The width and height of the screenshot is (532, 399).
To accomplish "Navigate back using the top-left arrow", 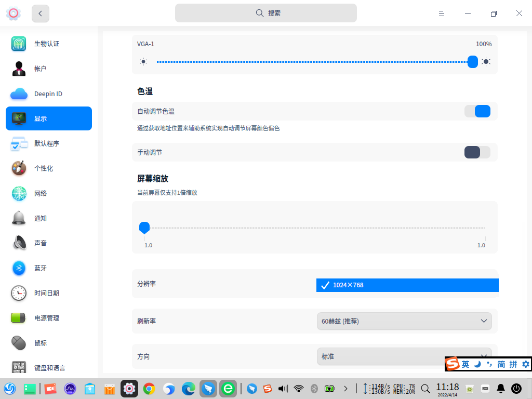I will coord(40,14).
